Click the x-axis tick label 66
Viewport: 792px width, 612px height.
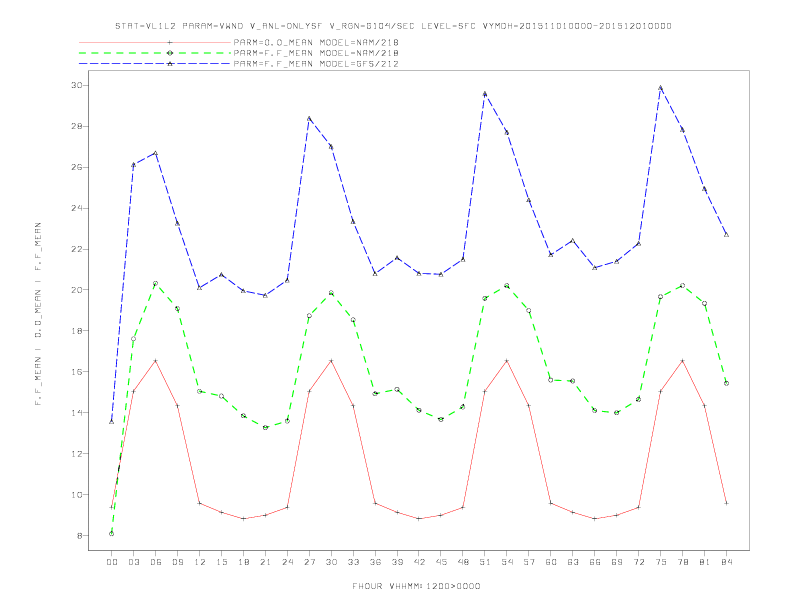pyautogui.click(x=595, y=562)
